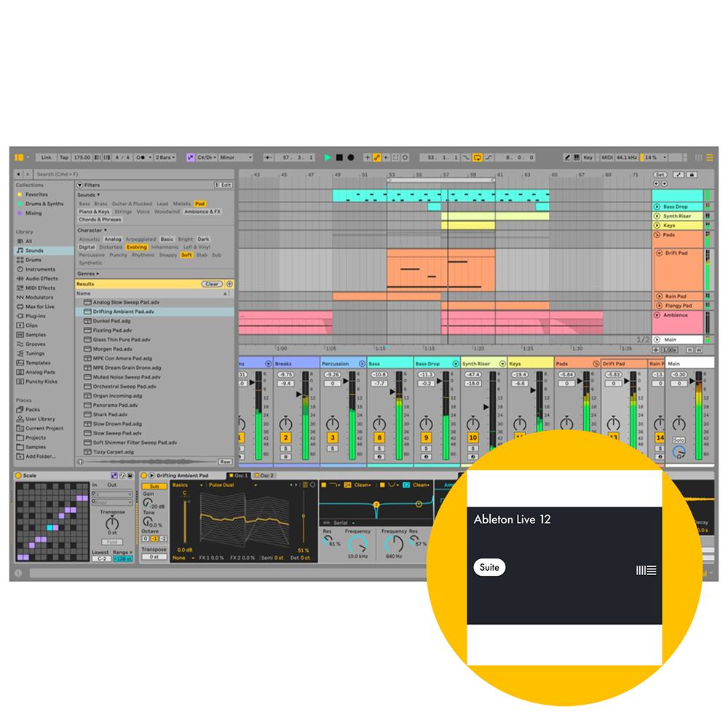
Task: Click track activator 2 on Breaks
Action: point(285,438)
